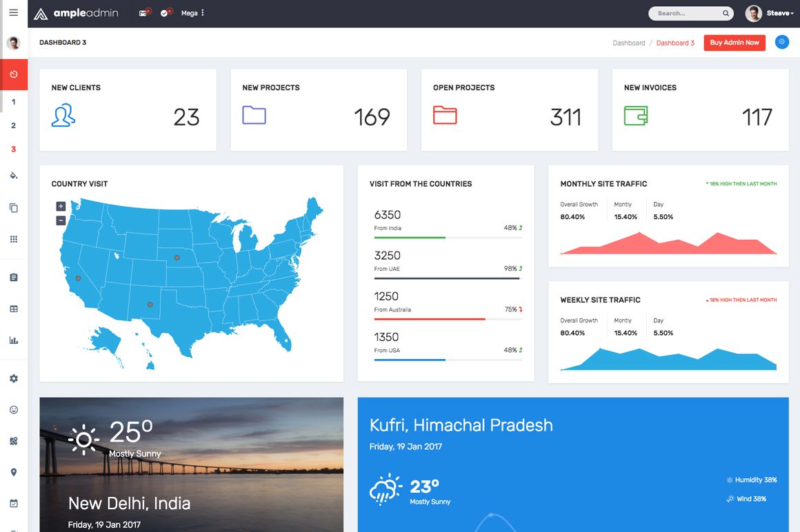
Task: Open the image map sidebar icon
Action: [14, 441]
